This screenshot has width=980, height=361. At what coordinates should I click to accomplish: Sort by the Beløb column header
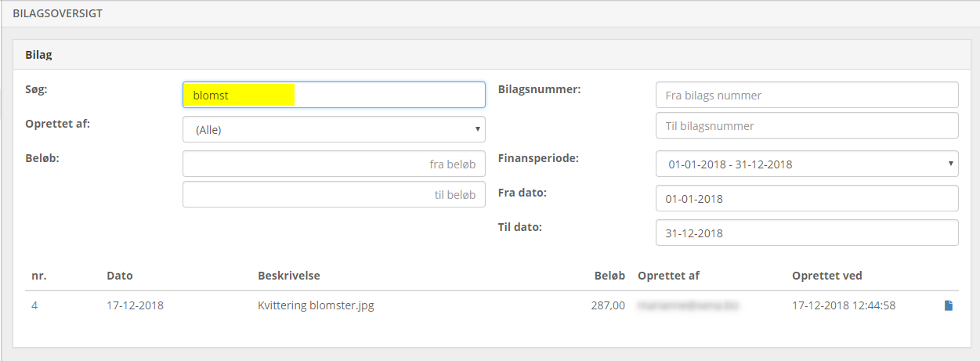tap(609, 276)
